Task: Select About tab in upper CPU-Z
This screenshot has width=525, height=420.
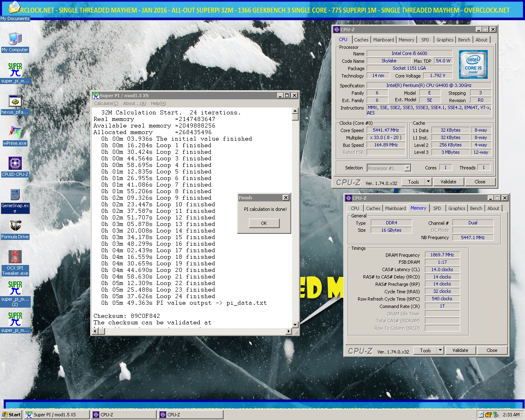Action: pyautogui.click(x=482, y=40)
